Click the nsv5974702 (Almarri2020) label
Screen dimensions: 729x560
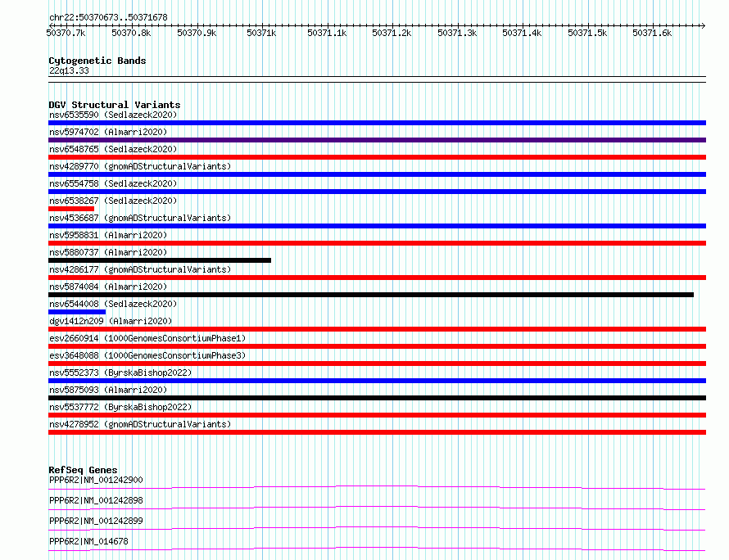108,132
